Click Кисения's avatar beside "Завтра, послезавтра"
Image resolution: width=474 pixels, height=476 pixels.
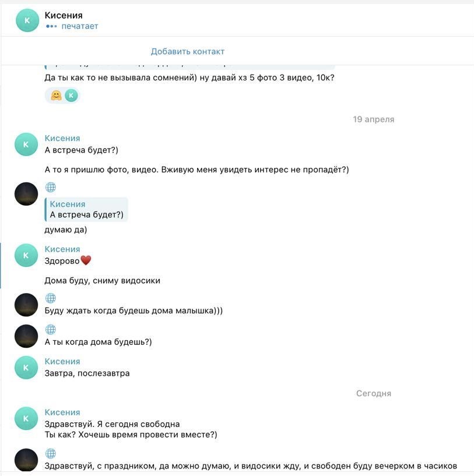[x=26, y=368]
